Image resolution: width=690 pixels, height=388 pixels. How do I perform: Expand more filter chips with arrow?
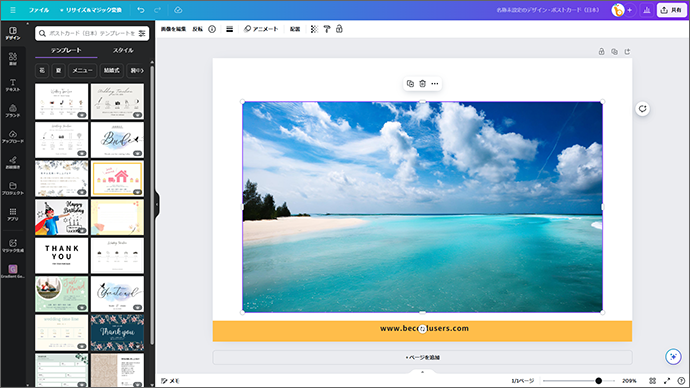coord(141,70)
